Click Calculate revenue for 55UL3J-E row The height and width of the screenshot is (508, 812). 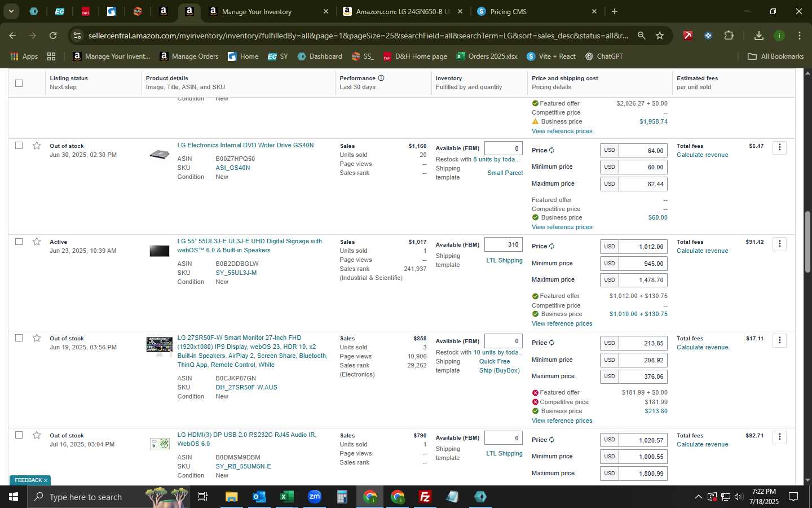pyautogui.click(x=702, y=251)
